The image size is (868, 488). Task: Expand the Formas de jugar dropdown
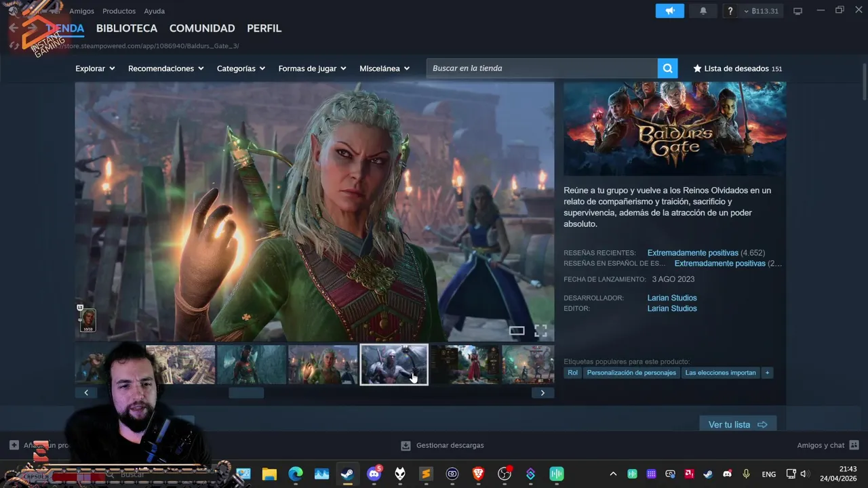[x=312, y=68]
